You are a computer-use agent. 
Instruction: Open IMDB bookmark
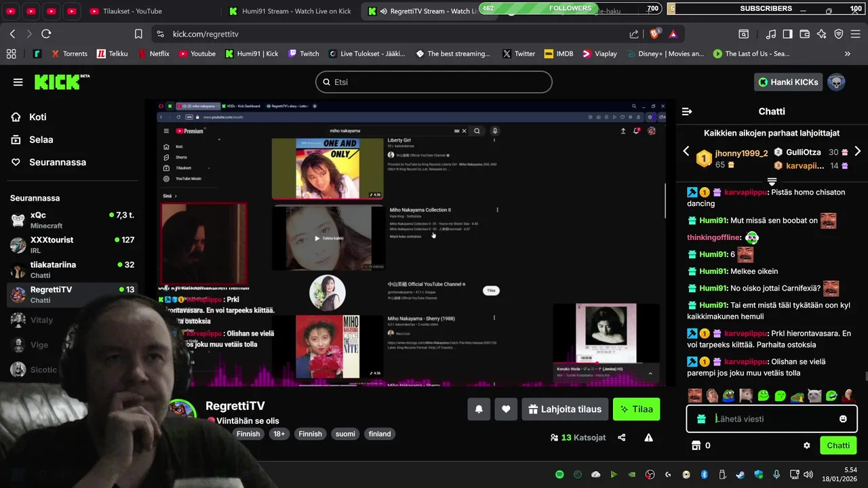click(x=557, y=54)
